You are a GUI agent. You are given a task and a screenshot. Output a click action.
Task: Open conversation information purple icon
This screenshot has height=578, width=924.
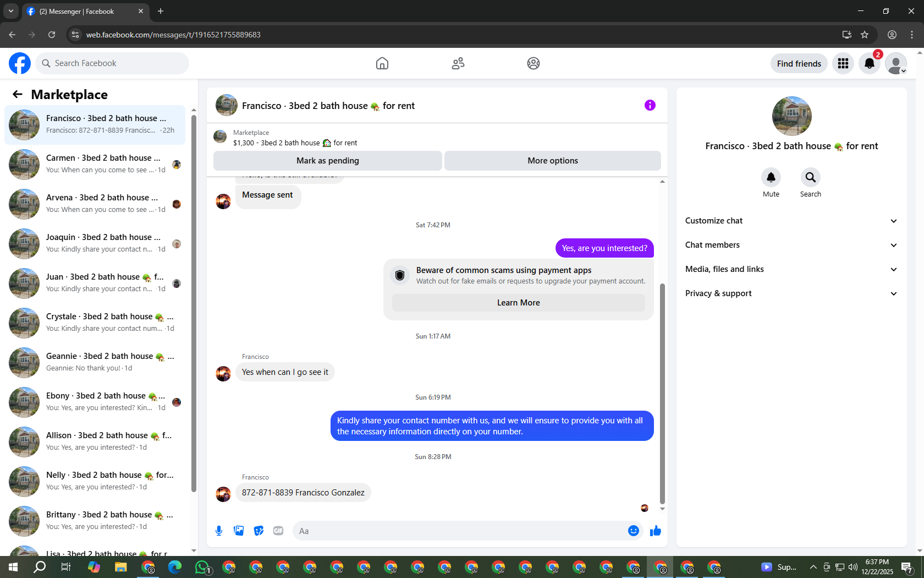650,105
